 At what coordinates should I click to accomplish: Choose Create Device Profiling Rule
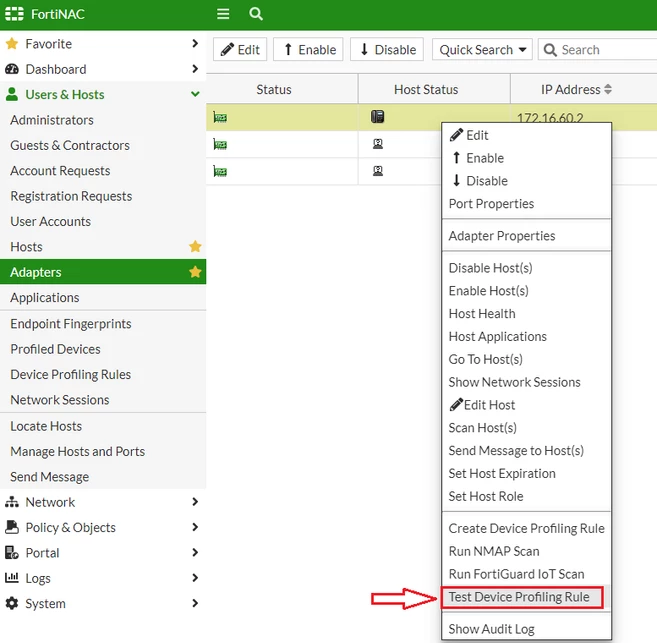526,528
